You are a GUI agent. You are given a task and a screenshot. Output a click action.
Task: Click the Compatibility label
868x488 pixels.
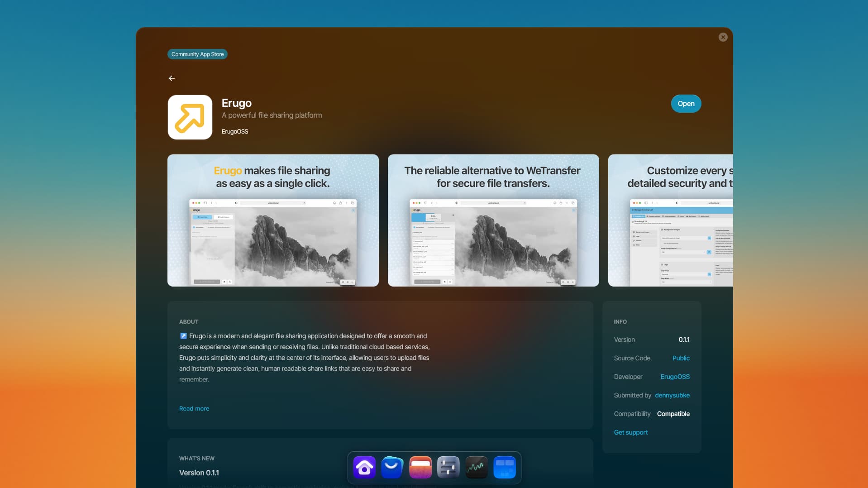click(x=632, y=414)
